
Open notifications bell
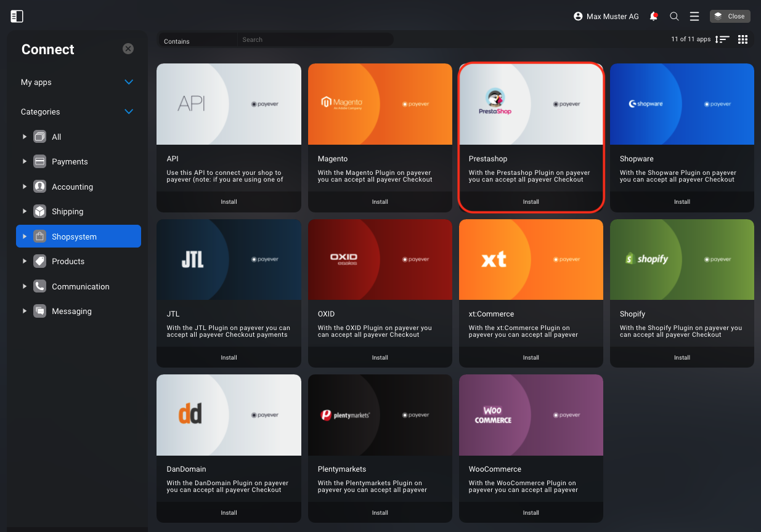[x=654, y=17]
